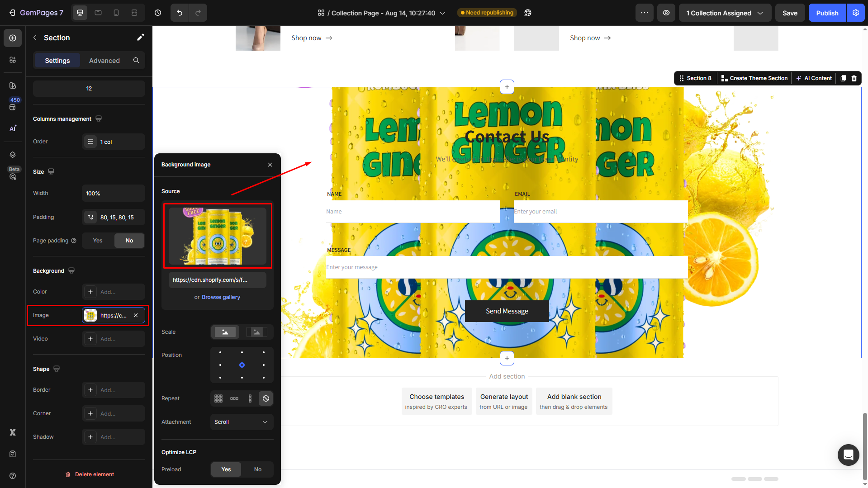Image resolution: width=868 pixels, height=488 pixels.
Task: Open the 1 Collection Assigned dropdown
Action: (724, 13)
